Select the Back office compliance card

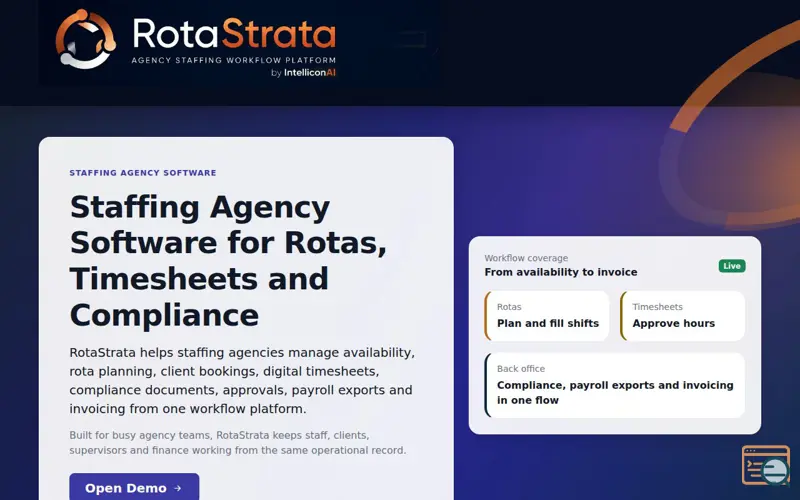point(614,385)
